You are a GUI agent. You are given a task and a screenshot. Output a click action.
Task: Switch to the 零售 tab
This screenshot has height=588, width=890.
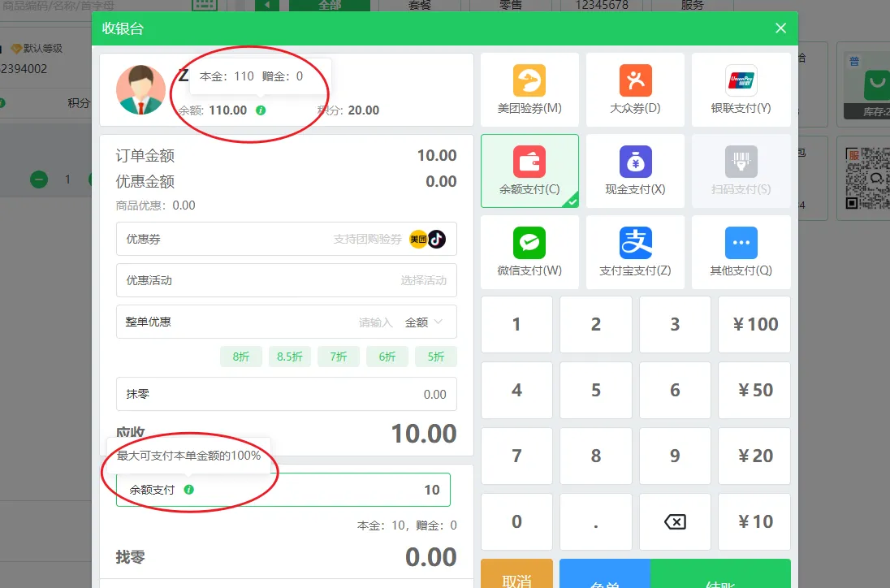click(511, 5)
